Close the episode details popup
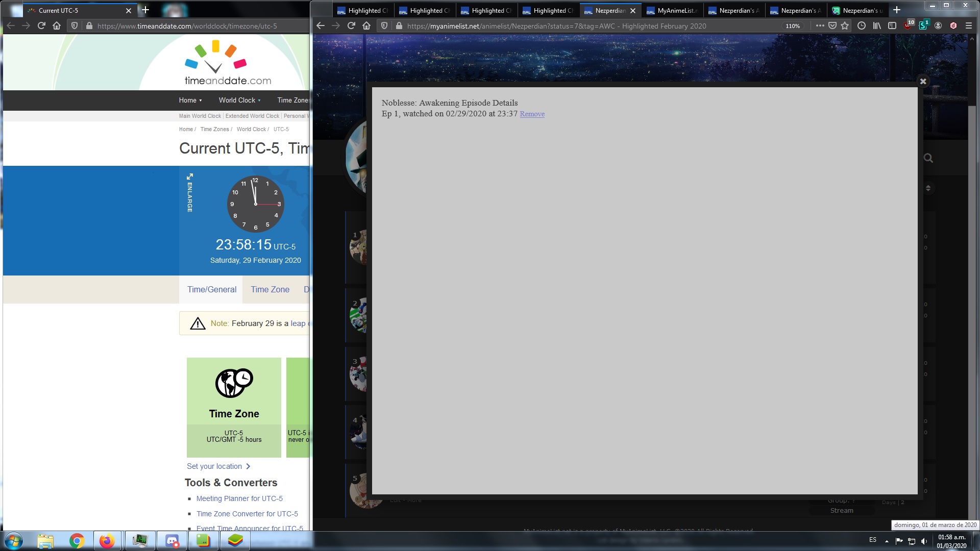The height and width of the screenshot is (551, 980). pos(923,81)
